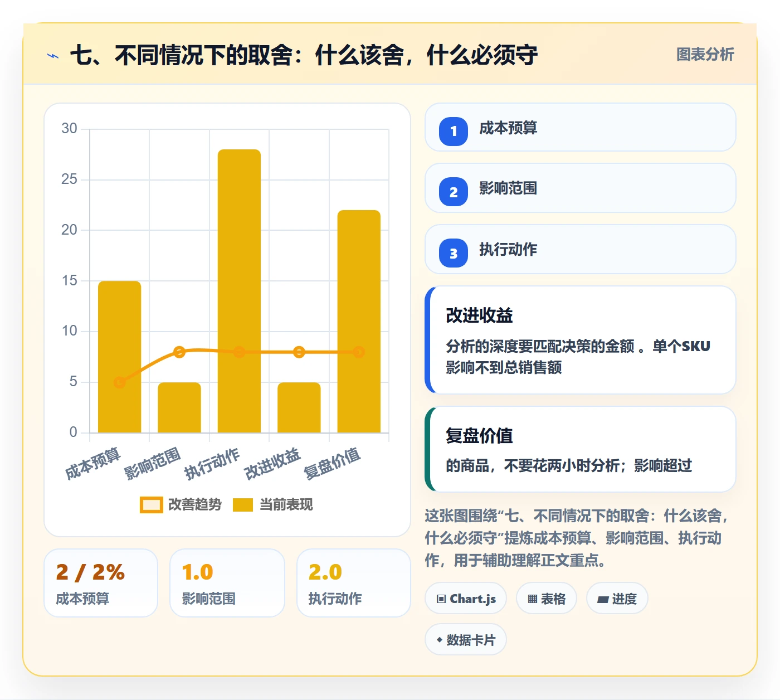Click the number 3 badge beside 执行动作
The height and width of the screenshot is (700, 780).
click(454, 253)
